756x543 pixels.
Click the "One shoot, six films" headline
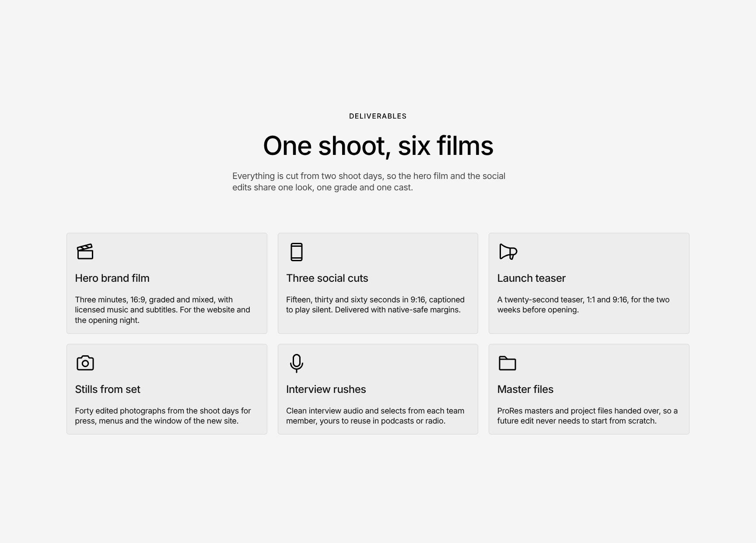378,146
